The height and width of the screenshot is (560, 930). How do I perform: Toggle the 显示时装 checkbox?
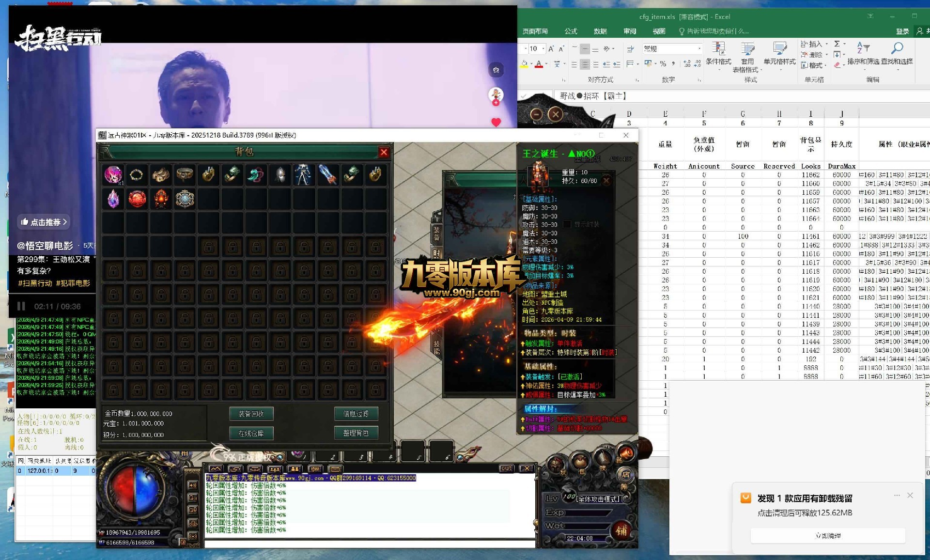pos(567,224)
